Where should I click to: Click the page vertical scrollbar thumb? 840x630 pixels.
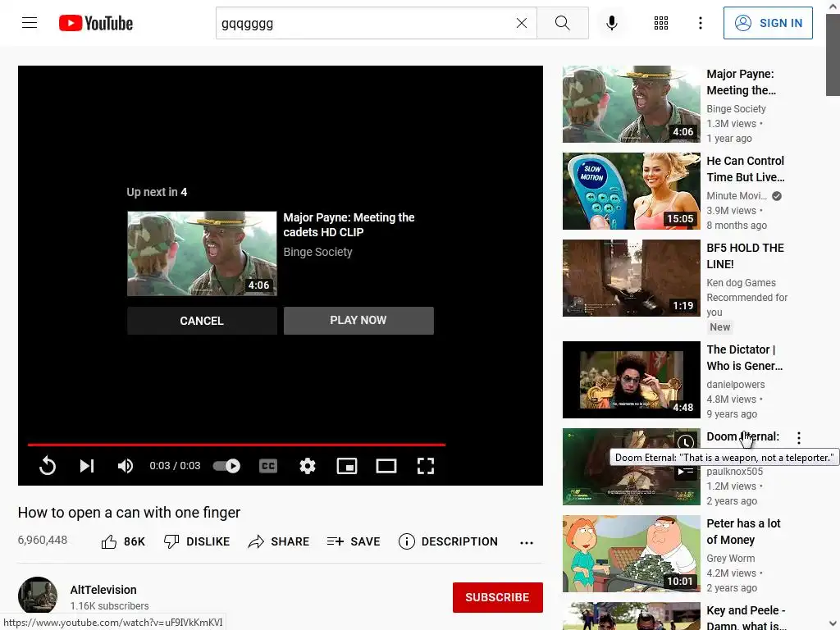(833, 56)
